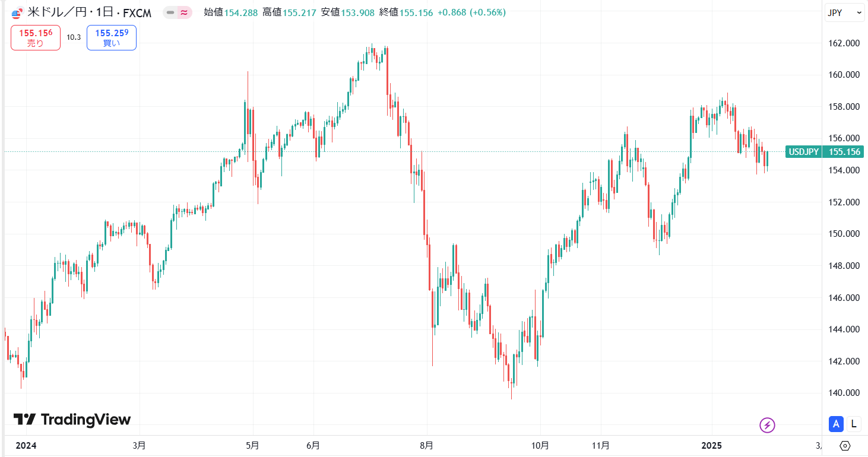The image size is (868, 457).
Task: Click the 140.000 price axis label
Action: tap(845, 393)
